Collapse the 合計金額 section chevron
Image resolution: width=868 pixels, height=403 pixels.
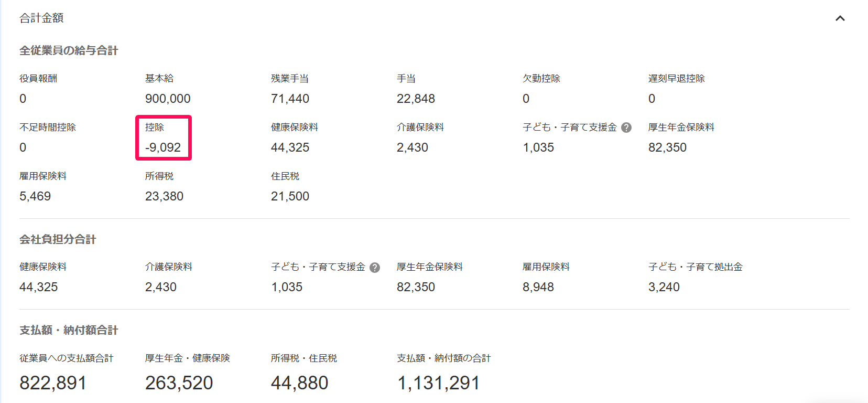tap(840, 18)
